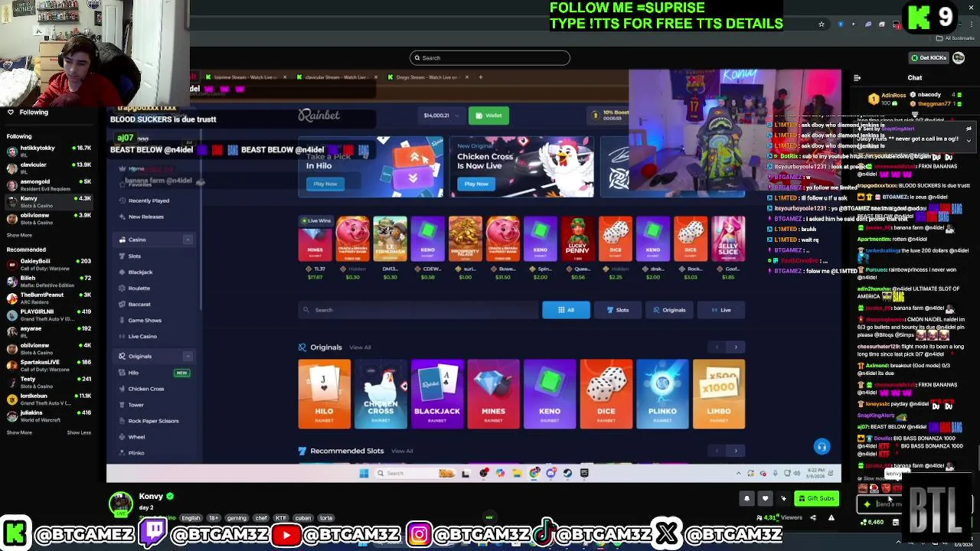Click the notification bell icon

(746, 499)
